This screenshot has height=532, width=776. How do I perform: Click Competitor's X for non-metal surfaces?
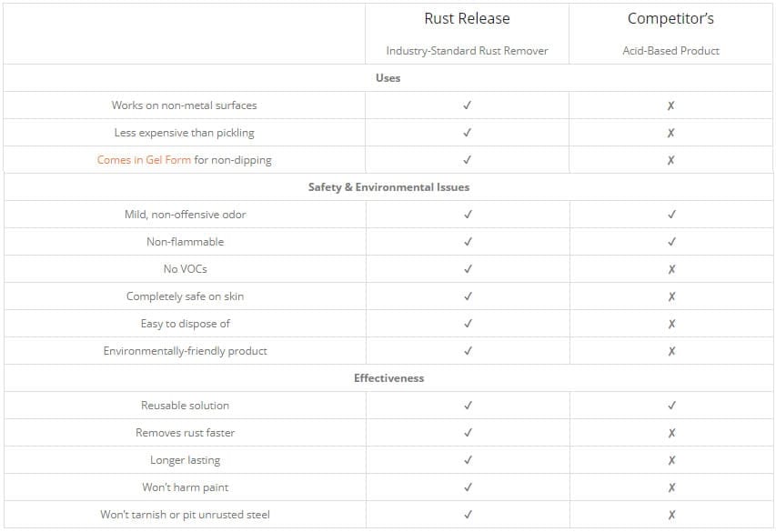pyautogui.click(x=670, y=105)
